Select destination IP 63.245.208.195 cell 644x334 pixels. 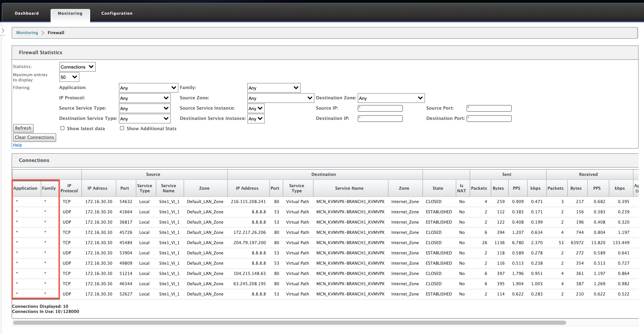point(250,284)
